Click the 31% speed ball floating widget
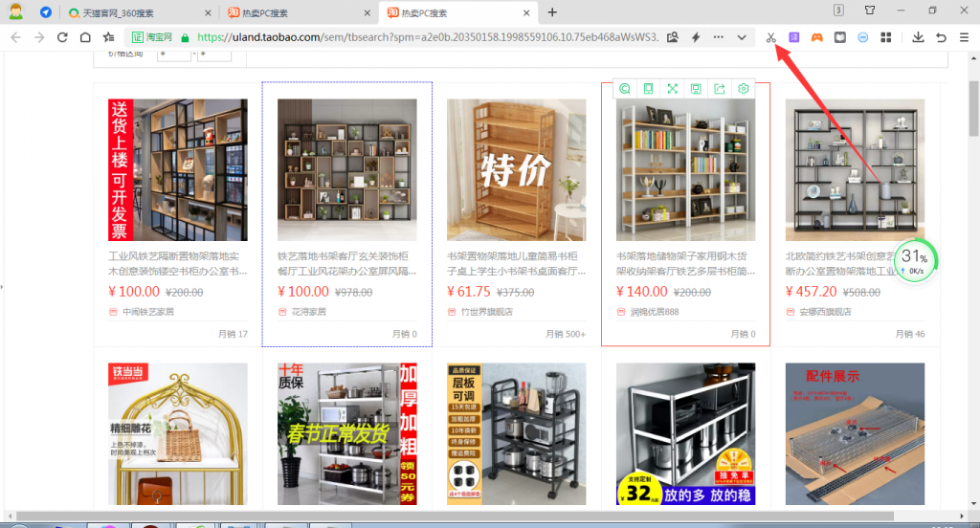Viewport: 980px width, 528px height. (915, 260)
